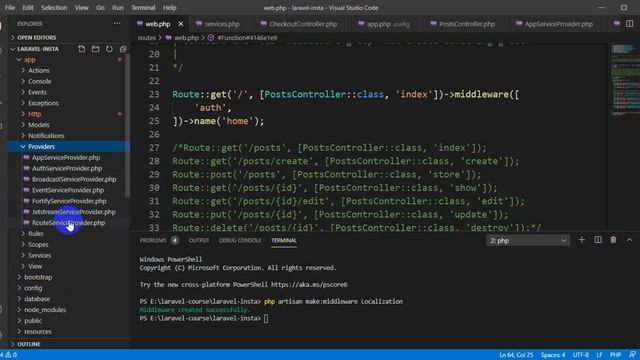Viewport: 640px width, 360px height.
Task: Open FortifyServiceProvider.php file
Action: point(69,201)
